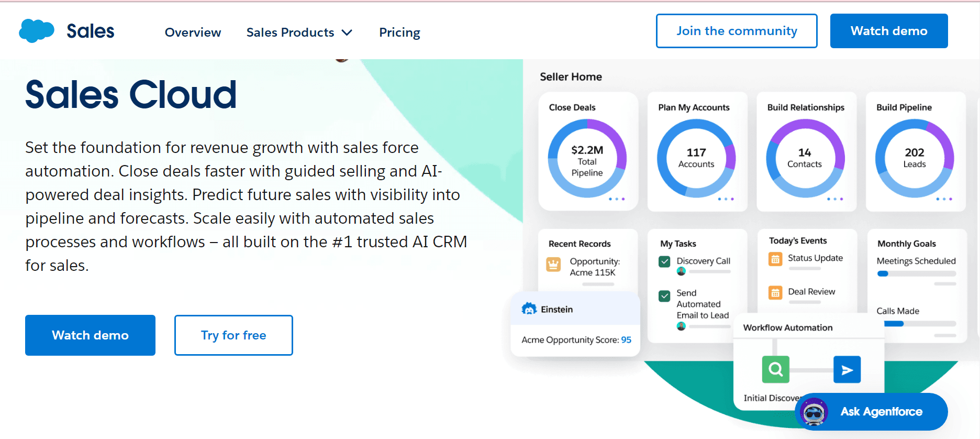Open the Ask Agentforce chat button
Screen dimensions: 980x439
click(x=871, y=412)
